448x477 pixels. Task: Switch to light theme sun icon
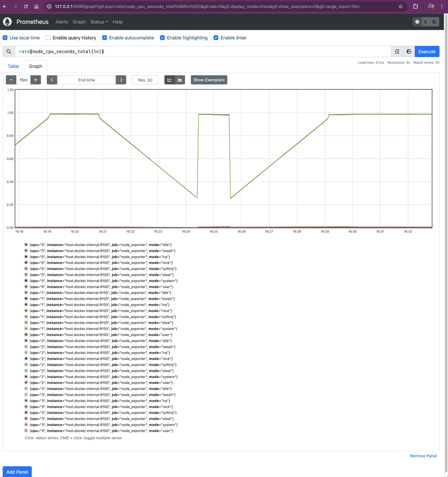point(417,22)
